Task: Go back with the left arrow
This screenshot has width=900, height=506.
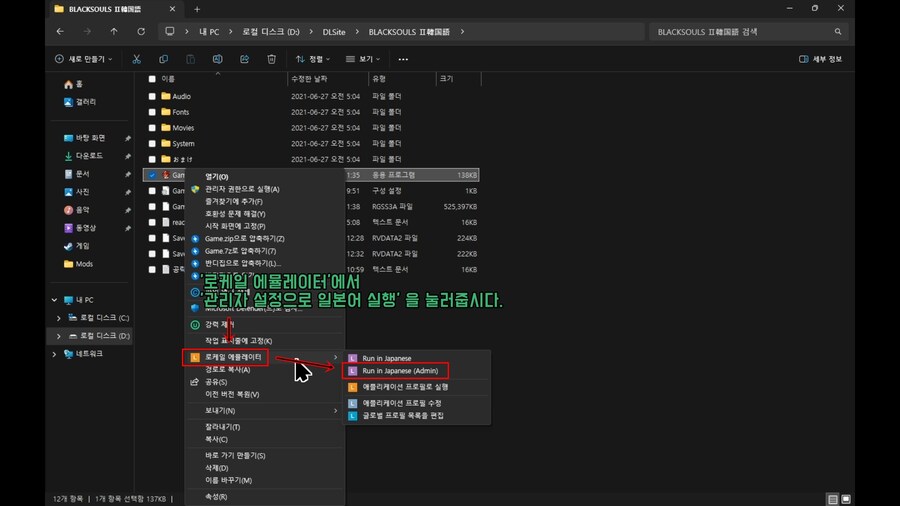Action: 60,32
